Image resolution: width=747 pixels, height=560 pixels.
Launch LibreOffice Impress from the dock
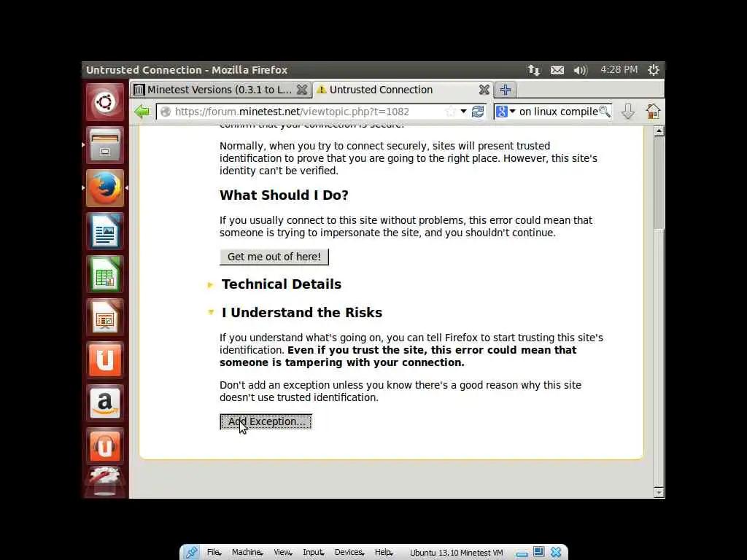[105, 317]
